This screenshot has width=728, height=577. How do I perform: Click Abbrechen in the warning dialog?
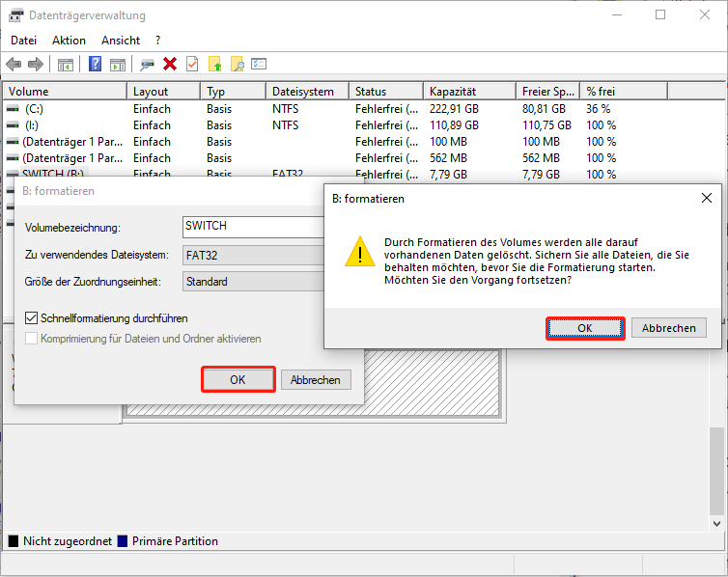coord(668,328)
